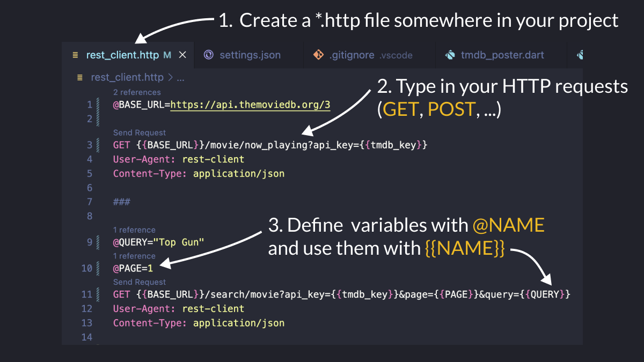Switch to the settings.json tab
The image size is (644, 362).
click(x=250, y=55)
